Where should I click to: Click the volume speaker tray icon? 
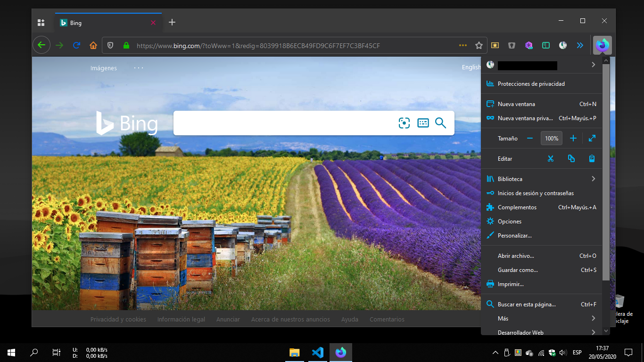562,352
